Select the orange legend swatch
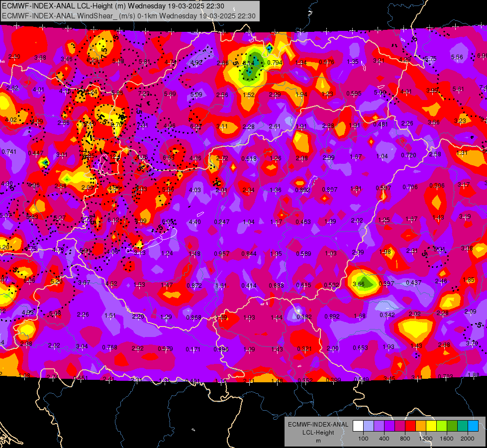Viewport: 487px width, 448px height. pyautogui.click(x=421, y=426)
